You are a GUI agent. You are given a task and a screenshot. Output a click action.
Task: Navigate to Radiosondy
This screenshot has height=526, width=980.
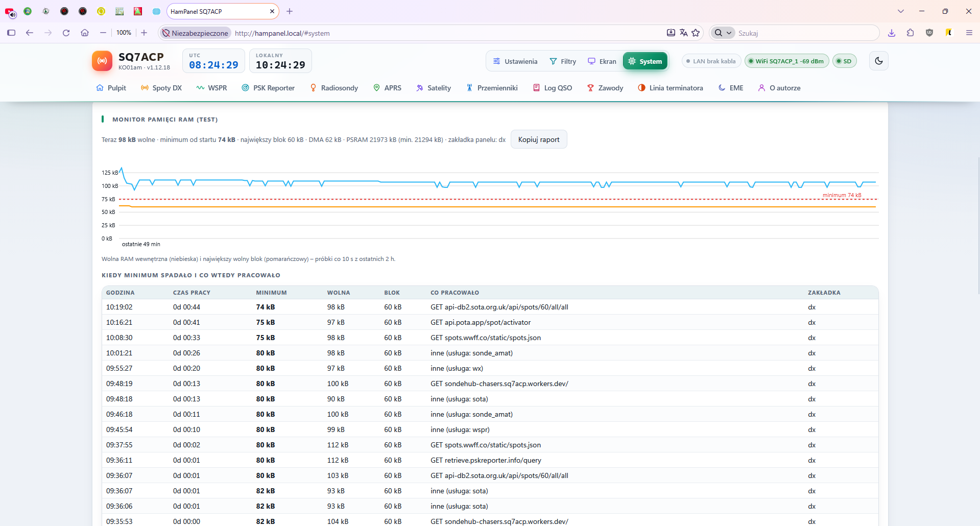[334, 88]
